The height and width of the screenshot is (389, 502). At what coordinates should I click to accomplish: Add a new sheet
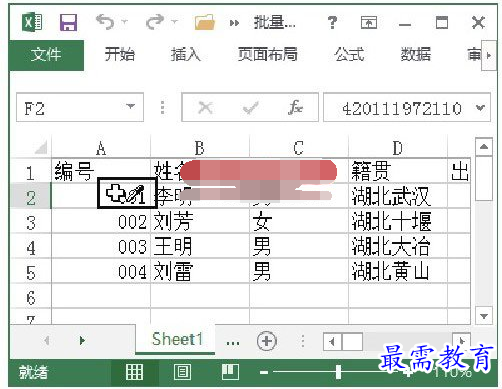coord(267,341)
